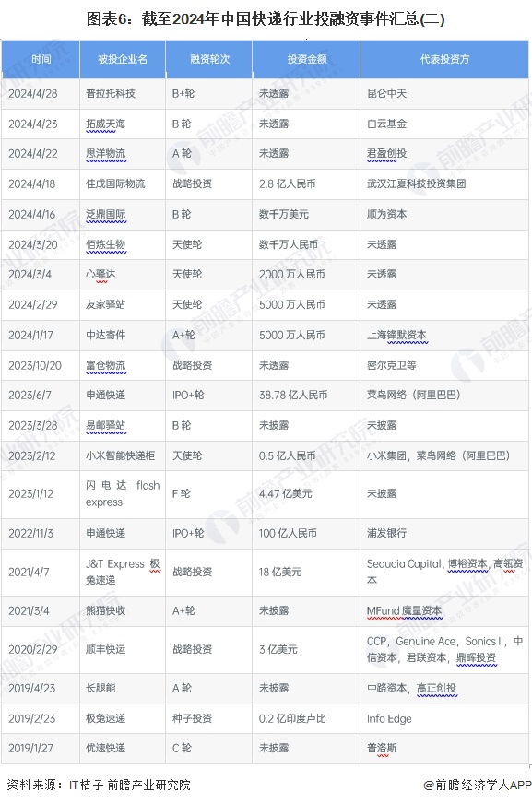Click the Sequoia Capital investor text

coord(405,564)
